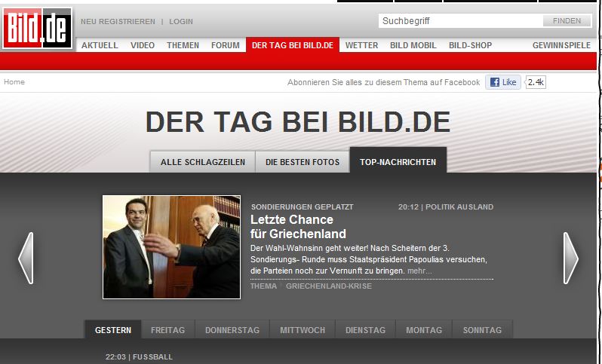
Task: Switch to DIE BESTEN FOTOS tab
Action: click(303, 162)
